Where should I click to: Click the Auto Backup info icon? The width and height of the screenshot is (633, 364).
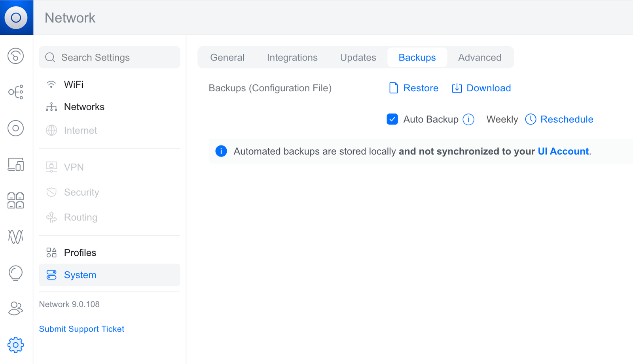(x=468, y=119)
